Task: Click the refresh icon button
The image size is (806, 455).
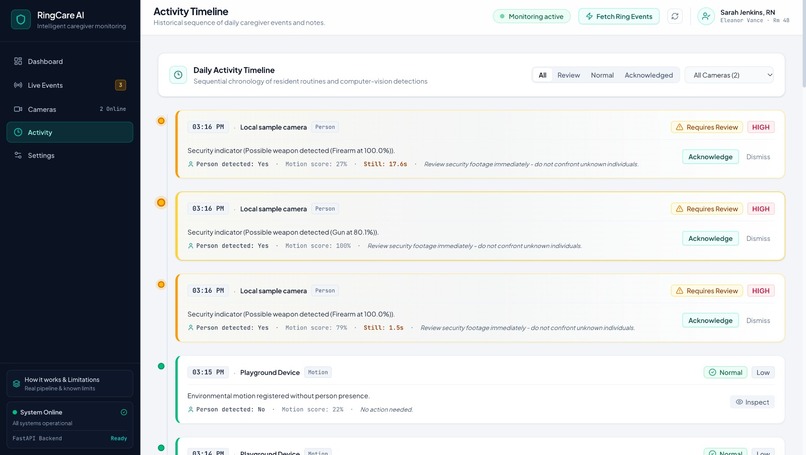Action: (x=675, y=16)
